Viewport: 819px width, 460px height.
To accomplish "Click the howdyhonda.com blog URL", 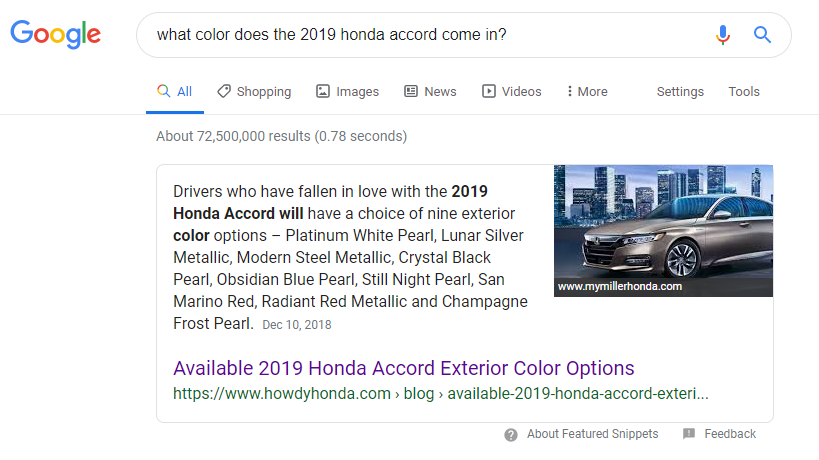I will pos(441,393).
